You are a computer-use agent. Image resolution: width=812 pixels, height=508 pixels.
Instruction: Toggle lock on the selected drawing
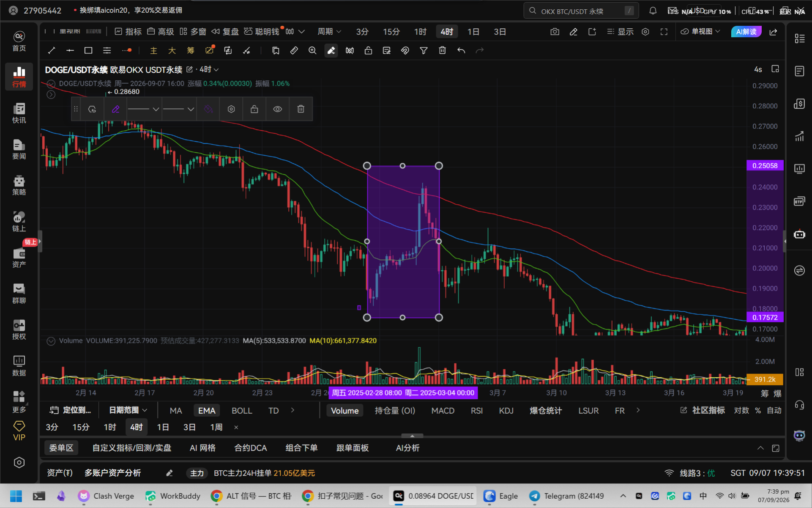(254, 109)
